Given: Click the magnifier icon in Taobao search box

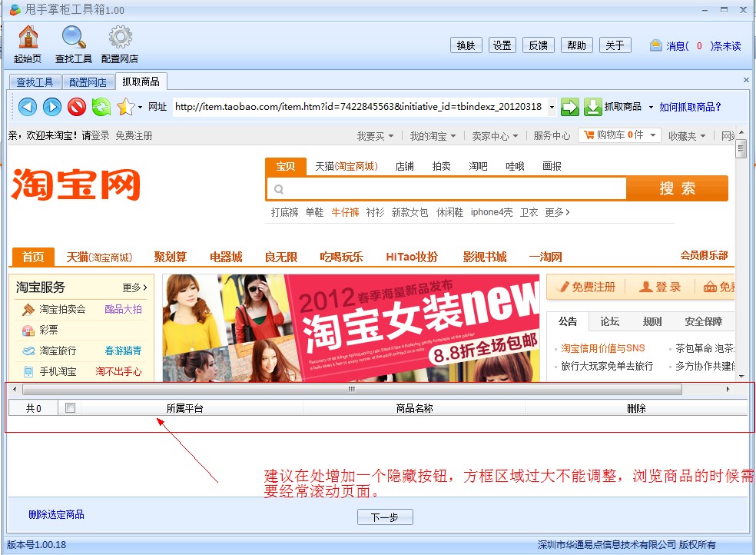Looking at the screenshot, I should pyautogui.click(x=279, y=189).
